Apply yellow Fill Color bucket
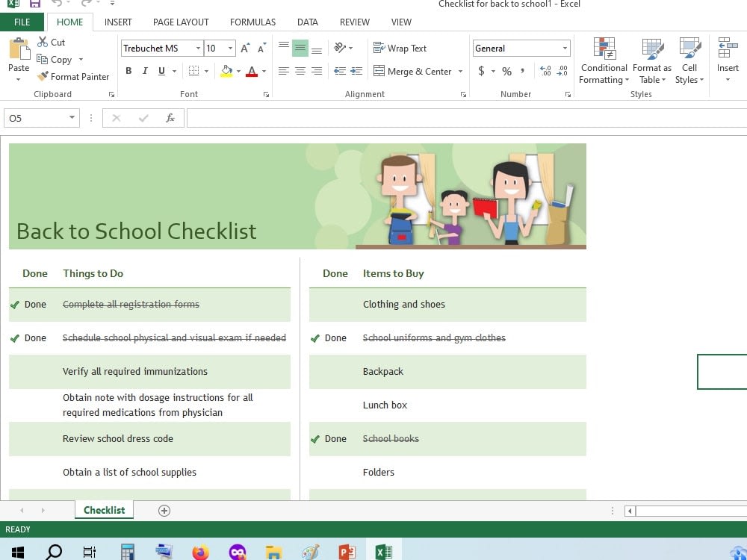This screenshot has width=747, height=560. (227, 71)
